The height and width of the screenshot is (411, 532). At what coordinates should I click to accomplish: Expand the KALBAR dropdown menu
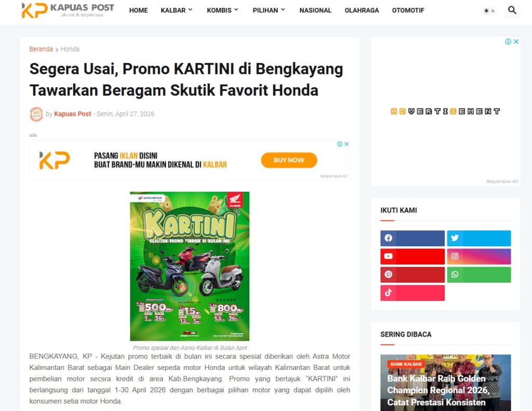click(177, 10)
